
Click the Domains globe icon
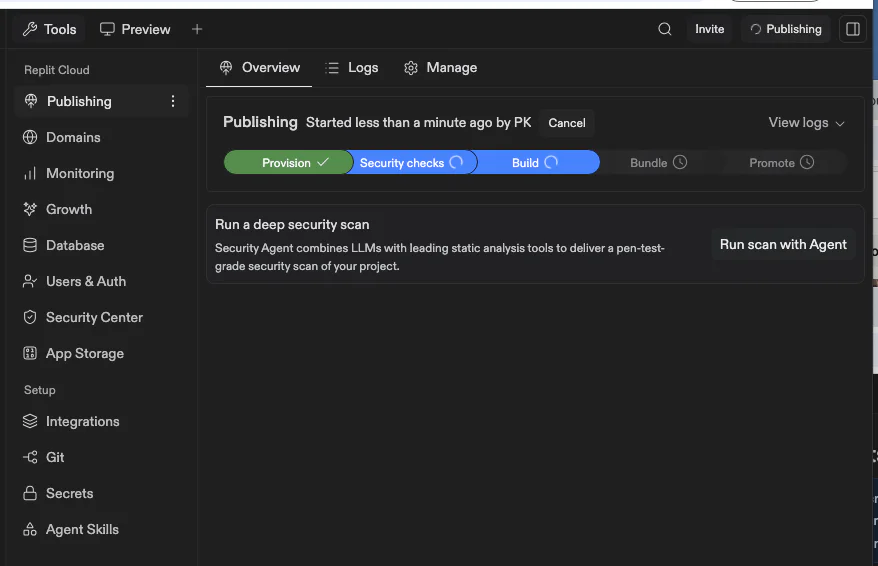tap(30, 137)
